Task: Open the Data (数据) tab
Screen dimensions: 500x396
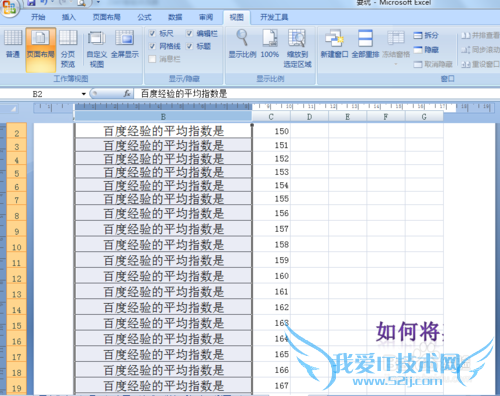Action: 175,17
